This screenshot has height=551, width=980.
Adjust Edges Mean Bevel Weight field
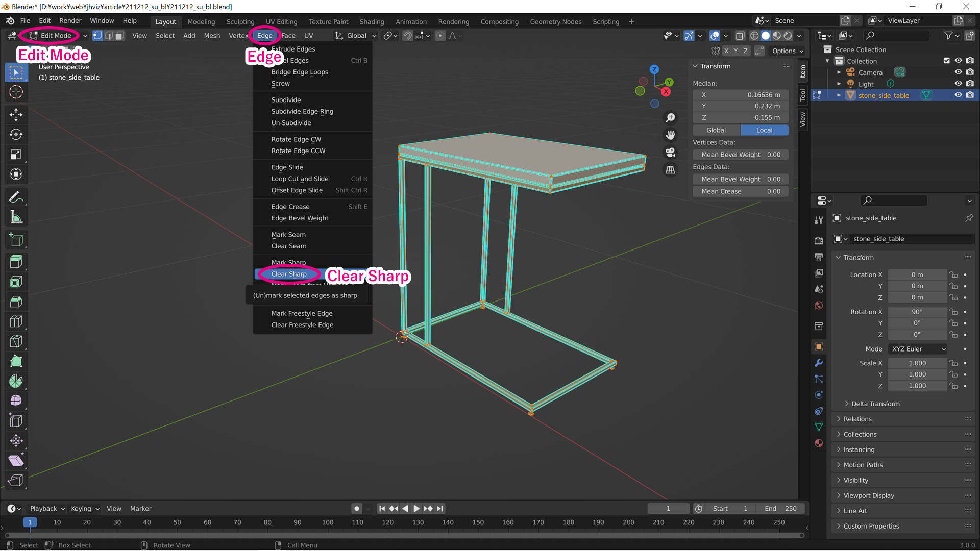pyautogui.click(x=741, y=179)
